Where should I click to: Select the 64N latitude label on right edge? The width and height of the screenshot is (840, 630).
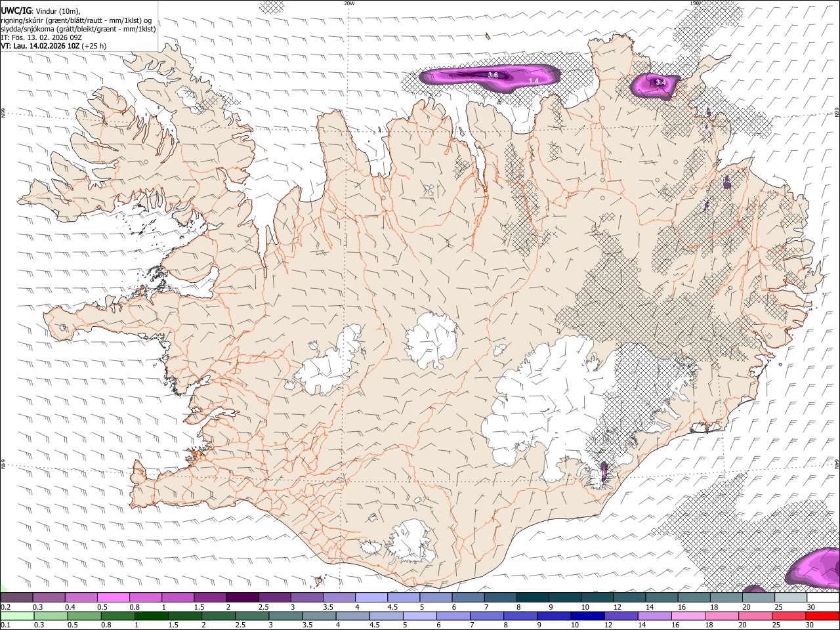(x=837, y=463)
